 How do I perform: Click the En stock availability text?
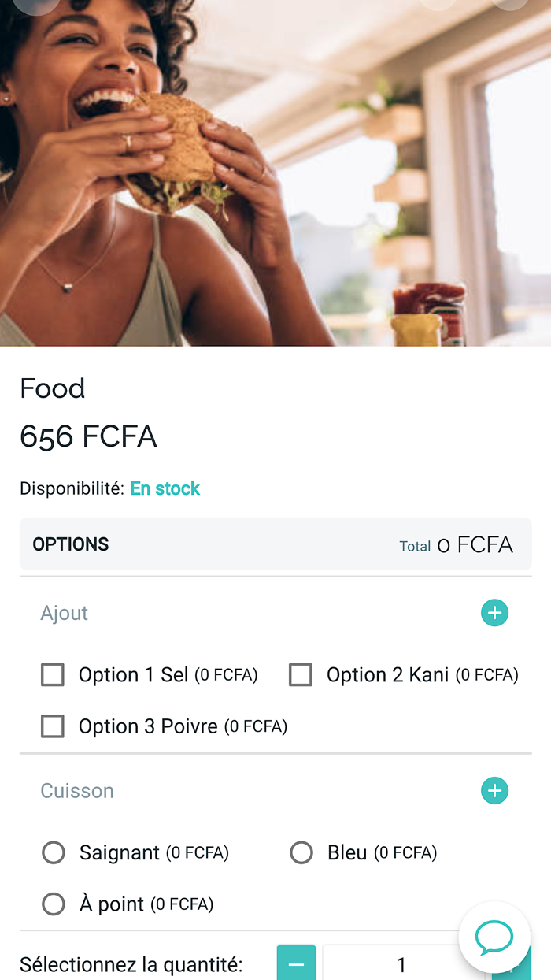point(165,488)
